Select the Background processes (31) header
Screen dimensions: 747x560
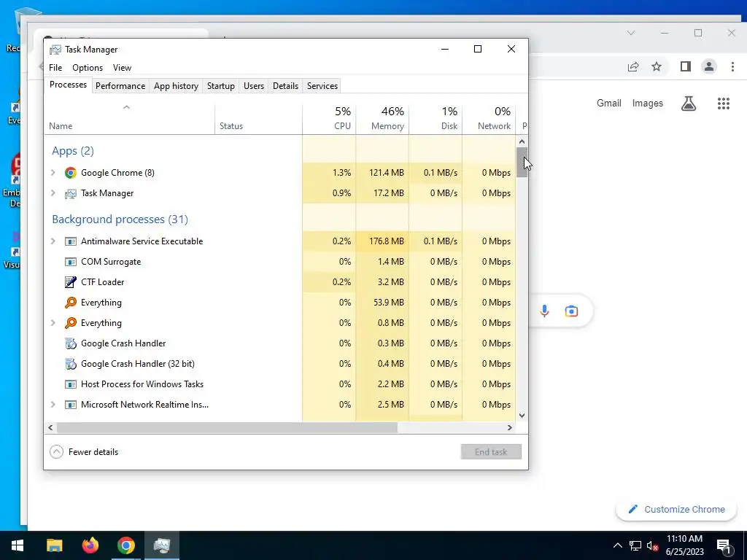pos(120,219)
